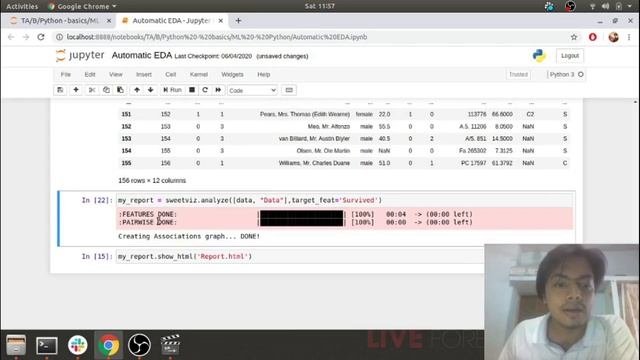Image resolution: width=640 pixels, height=360 pixels.
Task: Open Activities overview
Action: (x=22, y=6)
